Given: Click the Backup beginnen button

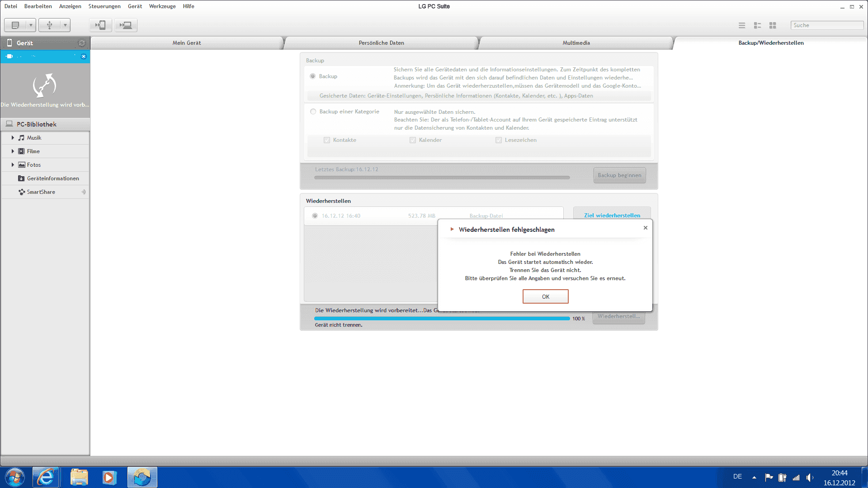Looking at the screenshot, I should [x=619, y=175].
